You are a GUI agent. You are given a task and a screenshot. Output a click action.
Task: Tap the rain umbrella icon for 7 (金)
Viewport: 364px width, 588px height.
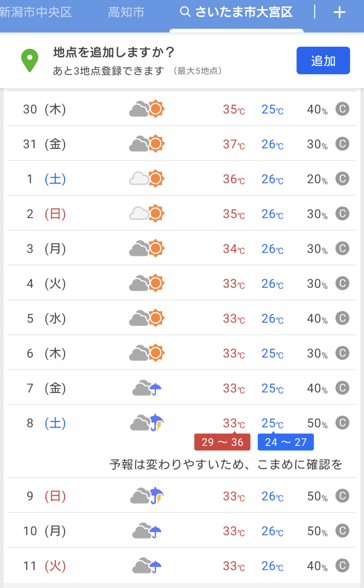pos(147,388)
